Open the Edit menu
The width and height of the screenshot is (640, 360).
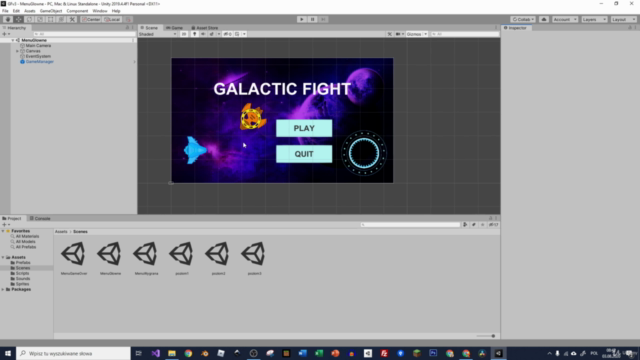(x=16, y=11)
